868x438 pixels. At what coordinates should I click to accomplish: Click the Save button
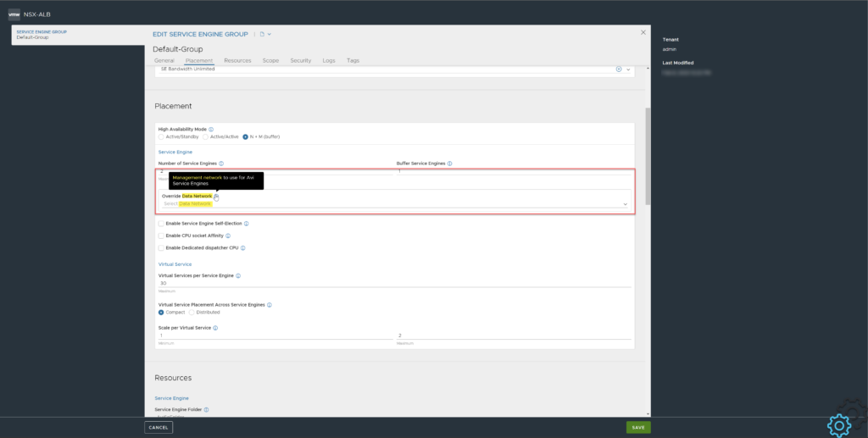638,427
